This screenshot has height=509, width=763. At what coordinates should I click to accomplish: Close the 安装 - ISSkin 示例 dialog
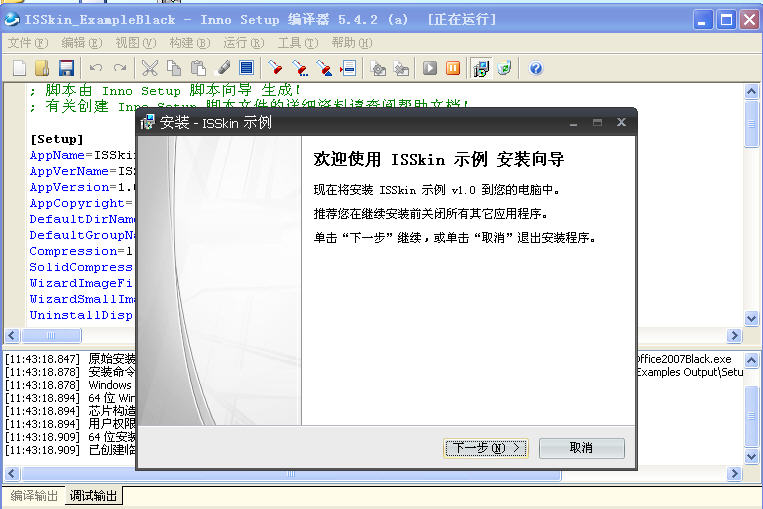[621, 122]
